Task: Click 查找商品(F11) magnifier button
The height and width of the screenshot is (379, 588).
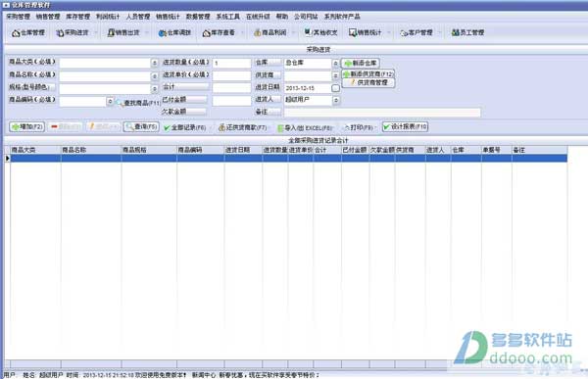Action: 138,103
